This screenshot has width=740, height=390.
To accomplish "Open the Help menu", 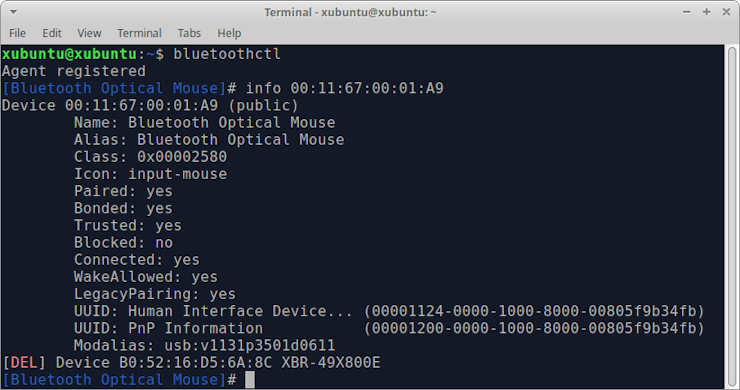I will click(x=229, y=33).
